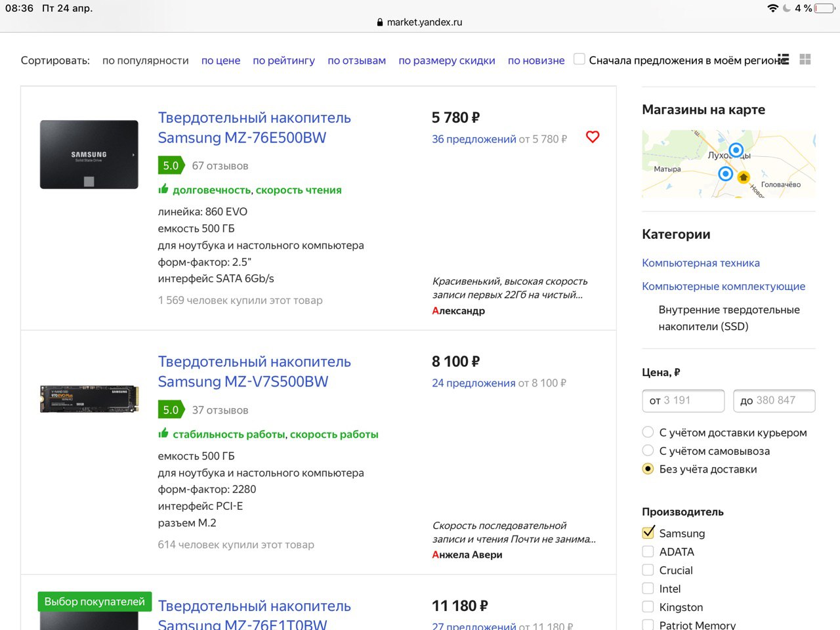Tap the padlock icon beside market.yandex.ru

coord(380,22)
